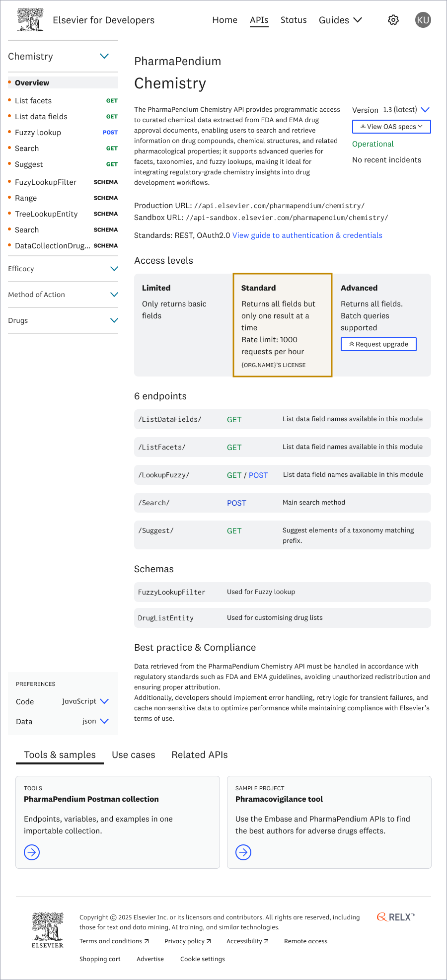
Task: Click Phramacovigilance tool card title
Action: point(279,799)
